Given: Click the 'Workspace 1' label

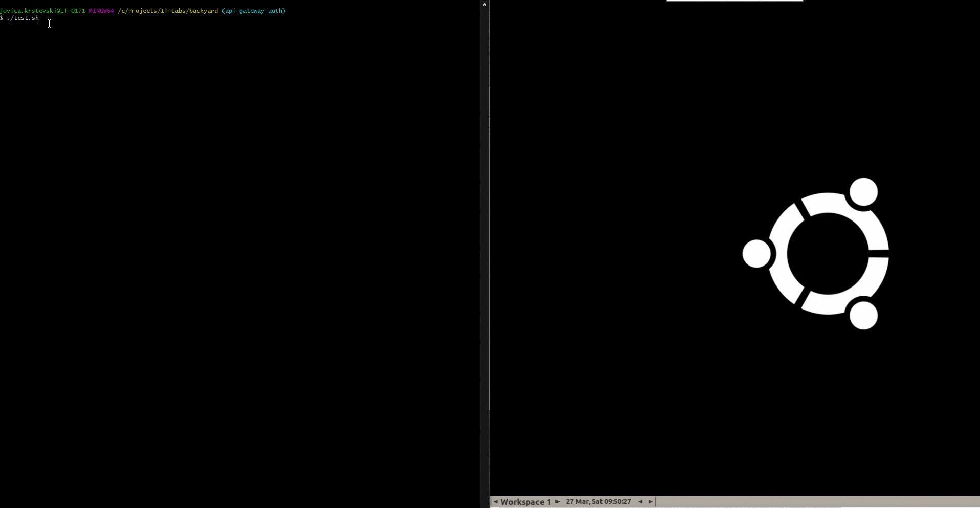Looking at the screenshot, I should click(x=526, y=502).
